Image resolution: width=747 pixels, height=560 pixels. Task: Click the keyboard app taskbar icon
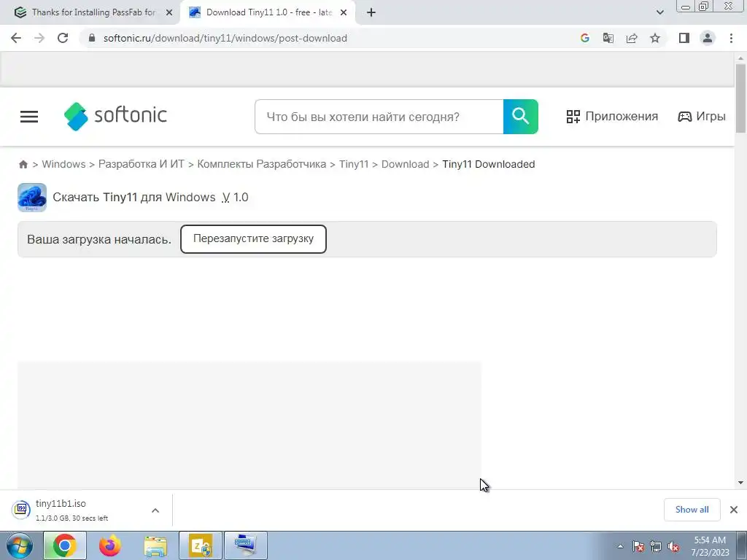pos(245,545)
